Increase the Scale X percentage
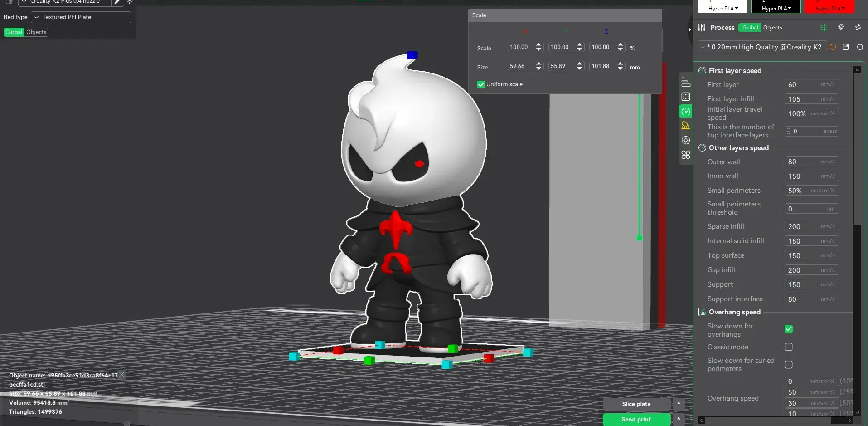 pyautogui.click(x=538, y=45)
